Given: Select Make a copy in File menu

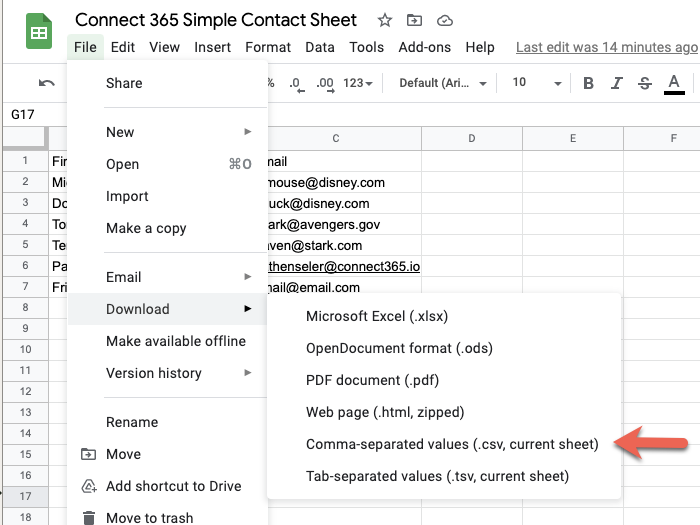Looking at the screenshot, I should pyautogui.click(x=146, y=228).
